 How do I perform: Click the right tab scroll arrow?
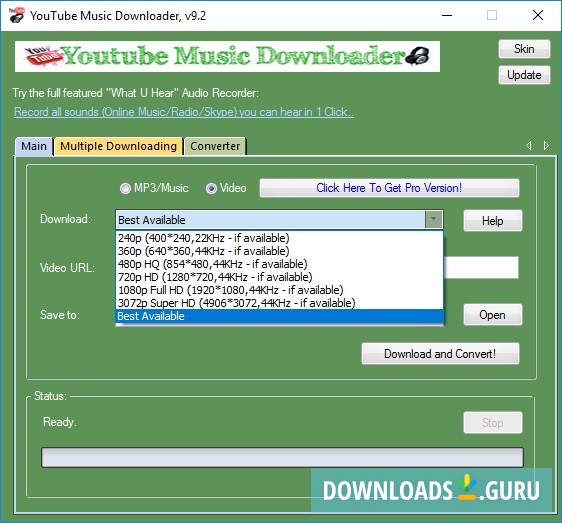click(x=546, y=146)
